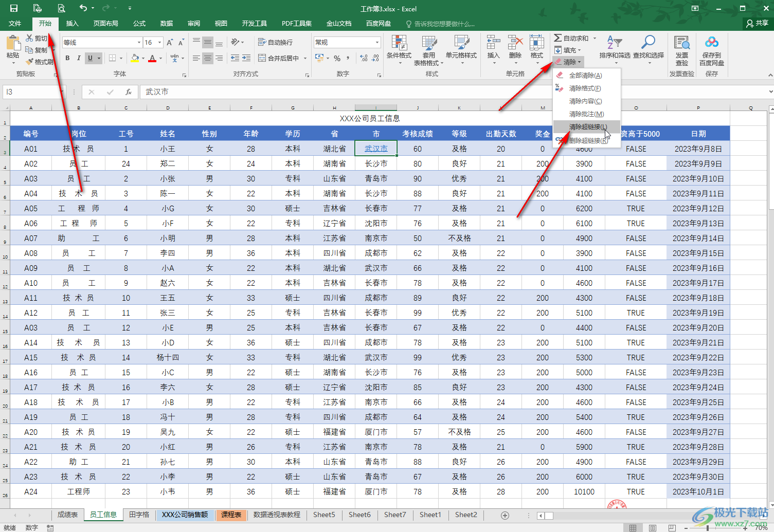Open the Fill (填充) dropdown
The width and height of the screenshot is (774, 532).
coord(568,50)
